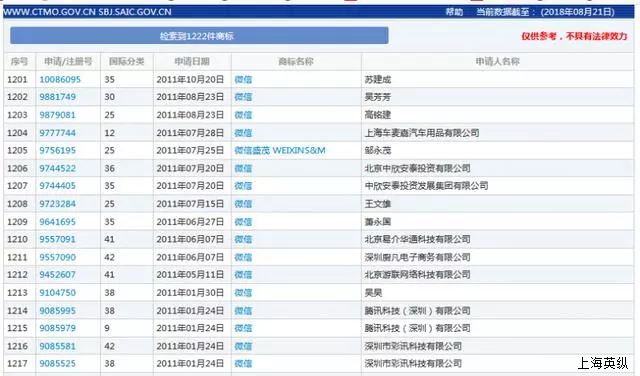Open the 微信 trademark link in row 1217
The width and height of the screenshot is (640, 376).
243,364
